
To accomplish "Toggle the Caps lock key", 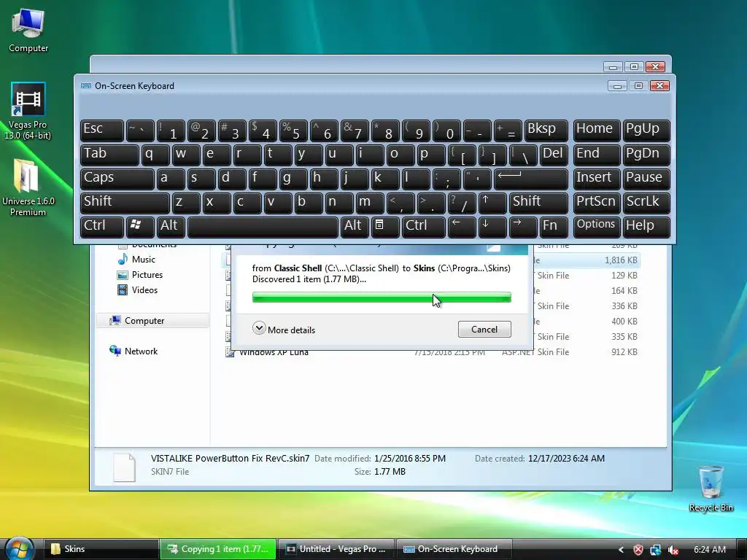I will click(x=117, y=179).
